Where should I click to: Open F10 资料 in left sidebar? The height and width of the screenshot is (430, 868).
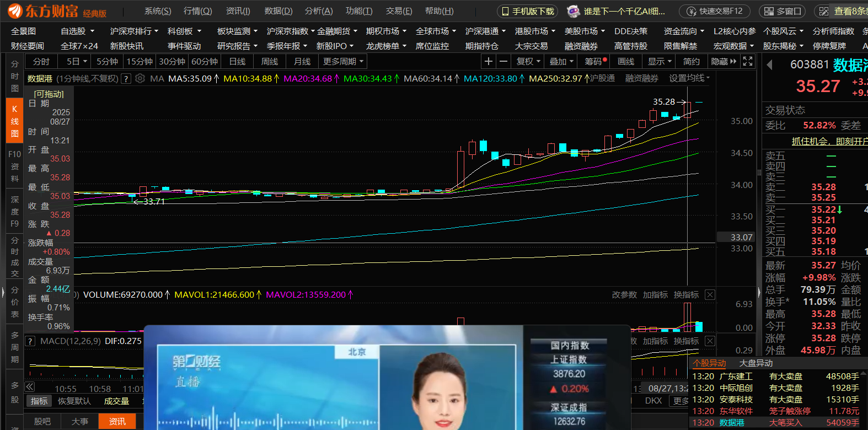click(x=14, y=166)
